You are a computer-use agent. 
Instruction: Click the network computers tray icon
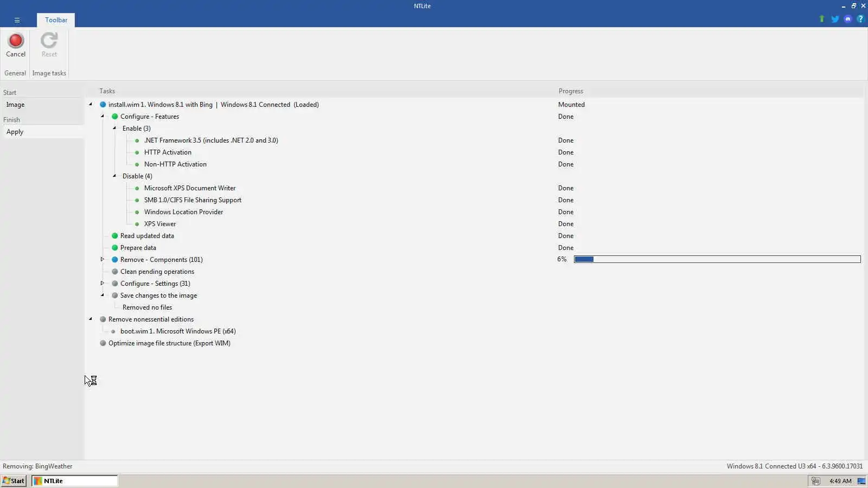[815, 481]
